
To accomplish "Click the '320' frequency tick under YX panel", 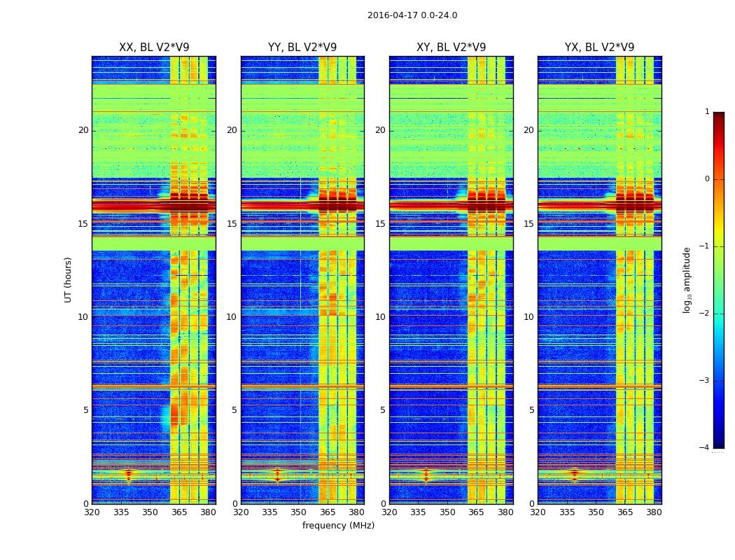I will [538, 512].
